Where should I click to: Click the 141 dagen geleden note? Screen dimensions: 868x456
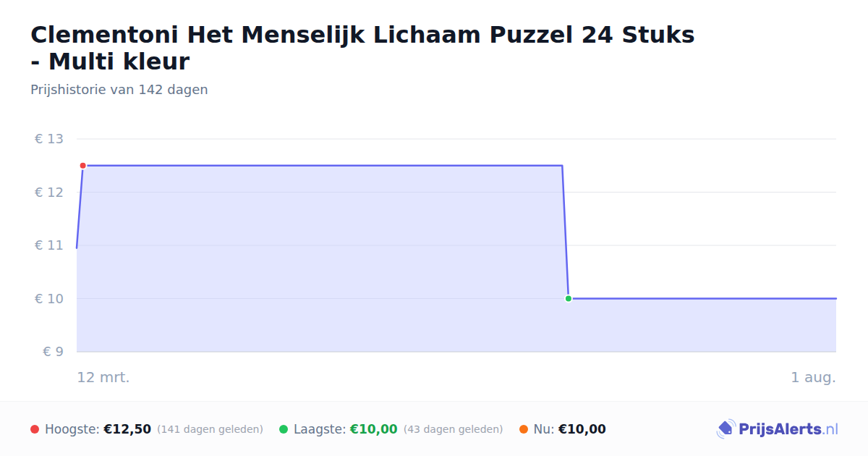pyautogui.click(x=210, y=429)
